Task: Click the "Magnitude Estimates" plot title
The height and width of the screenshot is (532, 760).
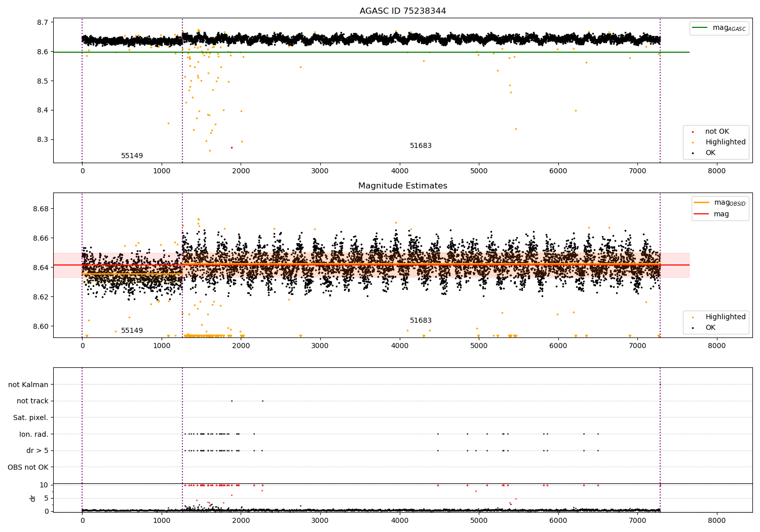Action: click(x=403, y=186)
